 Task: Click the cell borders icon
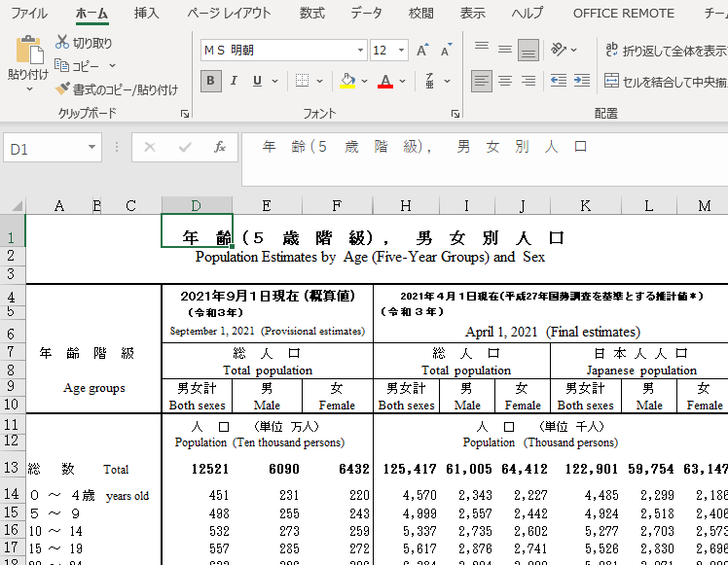point(303,81)
